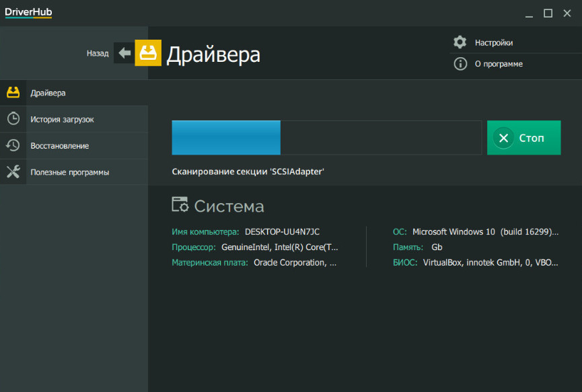Click the yellow drivers icon in header
The width and height of the screenshot is (582, 392).
[148, 53]
